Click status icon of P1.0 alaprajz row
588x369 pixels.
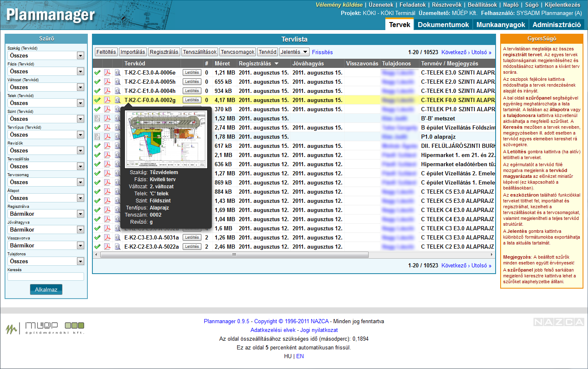coord(97,137)
